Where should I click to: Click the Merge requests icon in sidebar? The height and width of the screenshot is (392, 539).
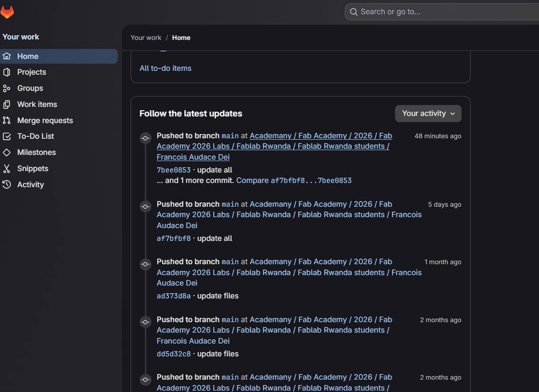coord(7,120)
